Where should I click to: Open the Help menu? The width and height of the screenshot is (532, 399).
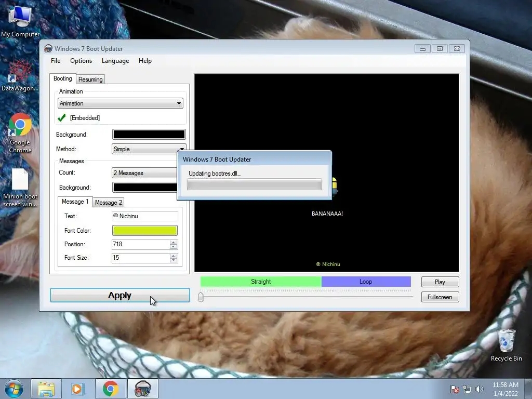pyautogui.click(x=145, y=61)
